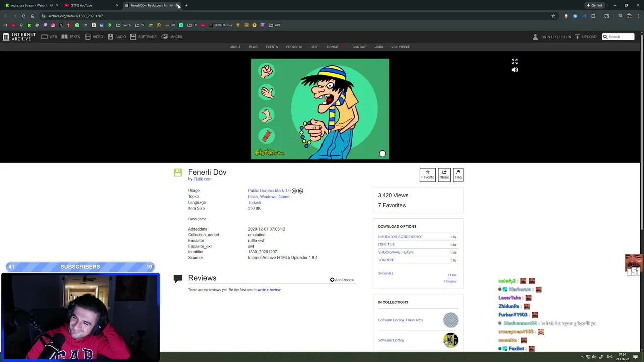Screen dimensions: 644x362
Task: Open the IMAGES section
Action: point(172,37)
